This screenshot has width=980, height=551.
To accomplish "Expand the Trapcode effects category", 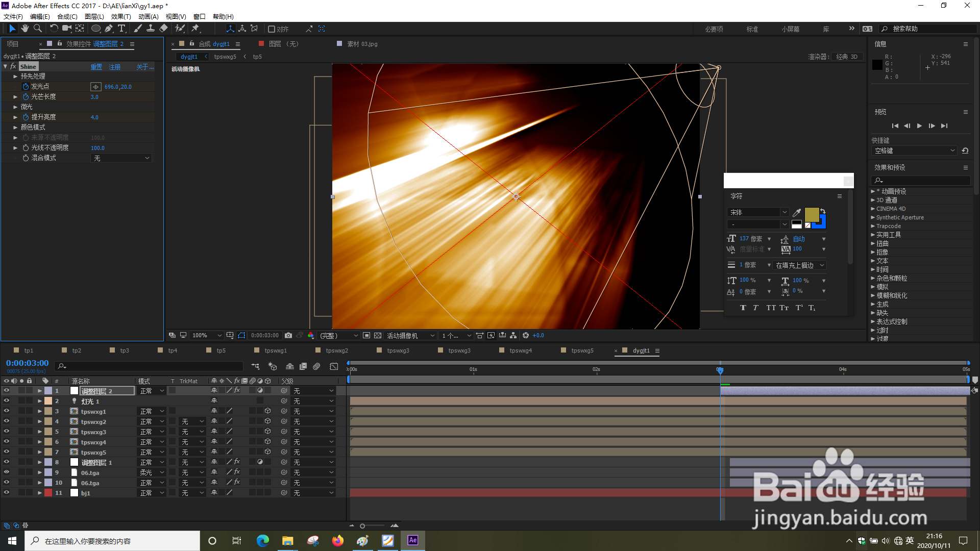I will click(873, 226).
